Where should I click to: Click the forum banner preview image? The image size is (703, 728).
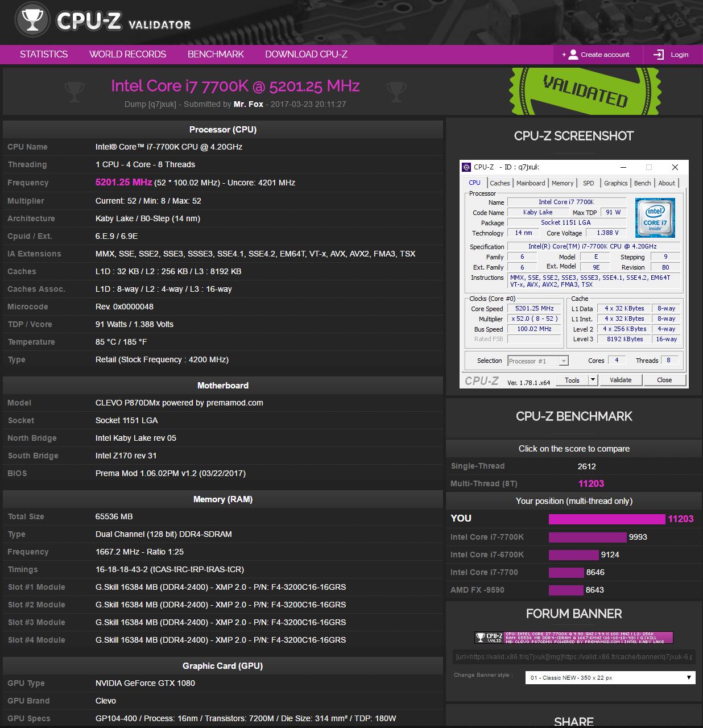coord(574,637)
